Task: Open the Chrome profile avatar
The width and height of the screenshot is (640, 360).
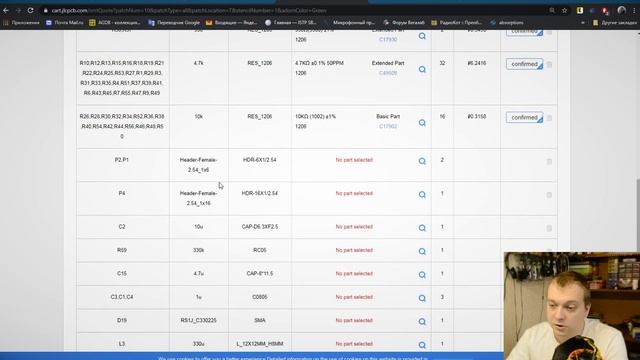Action: [621, 11]
